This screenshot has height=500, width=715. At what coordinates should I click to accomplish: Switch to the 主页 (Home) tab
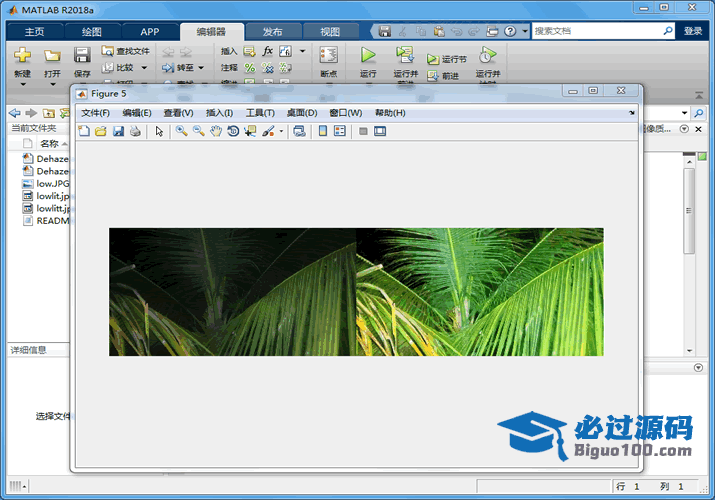(35, 31)
